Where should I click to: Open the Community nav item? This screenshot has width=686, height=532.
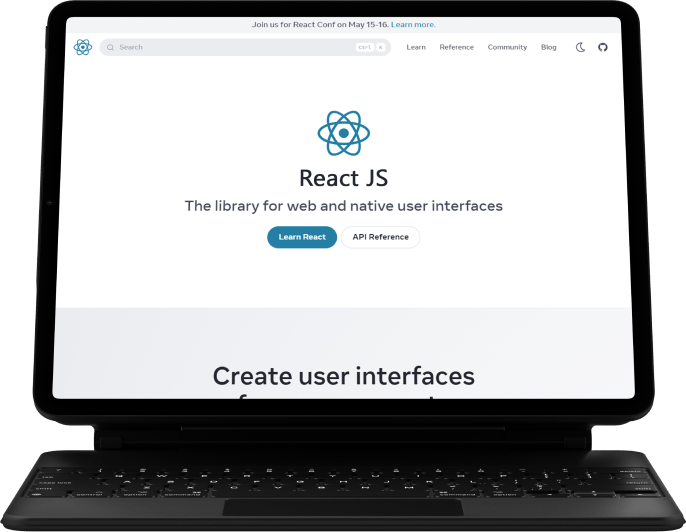click(507, 47)
